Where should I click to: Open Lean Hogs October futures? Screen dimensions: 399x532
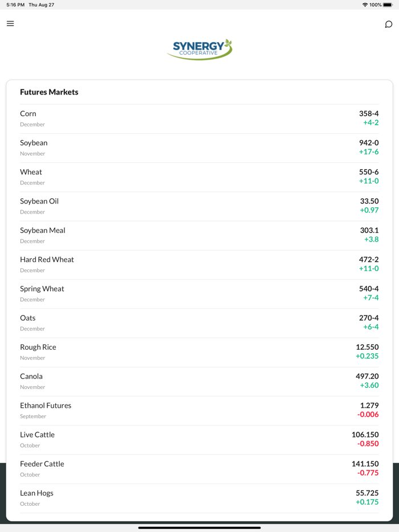click(x=199, y=498)
